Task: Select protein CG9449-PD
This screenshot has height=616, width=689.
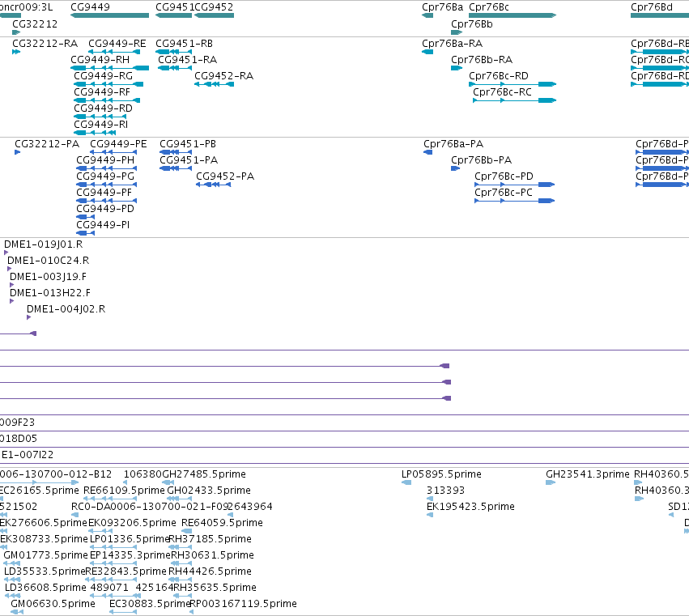Action: tap(105, 209)
